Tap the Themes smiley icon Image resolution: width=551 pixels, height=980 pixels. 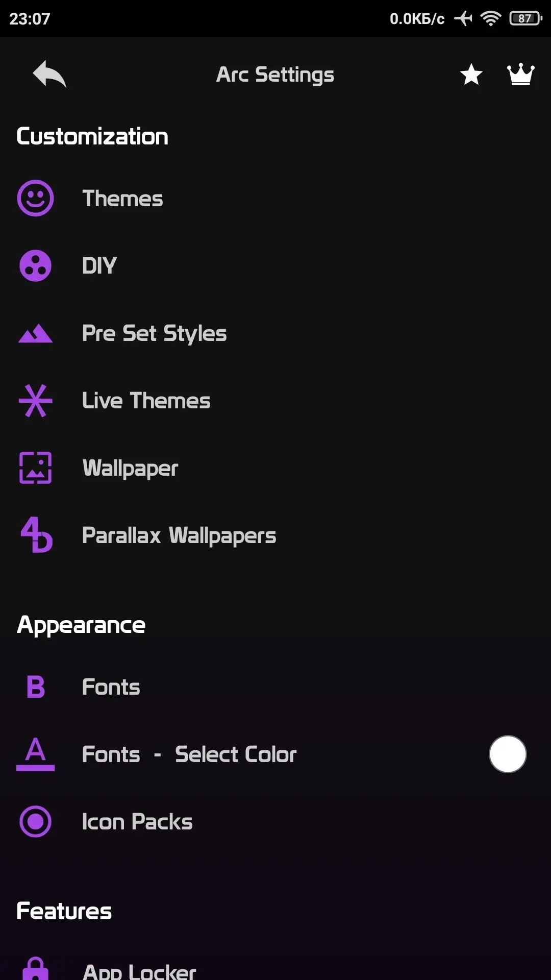[x=35, y=198]
